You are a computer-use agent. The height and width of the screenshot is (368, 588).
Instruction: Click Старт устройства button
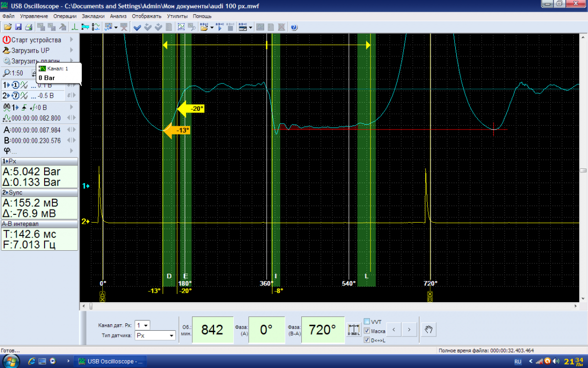click(36, 40)
